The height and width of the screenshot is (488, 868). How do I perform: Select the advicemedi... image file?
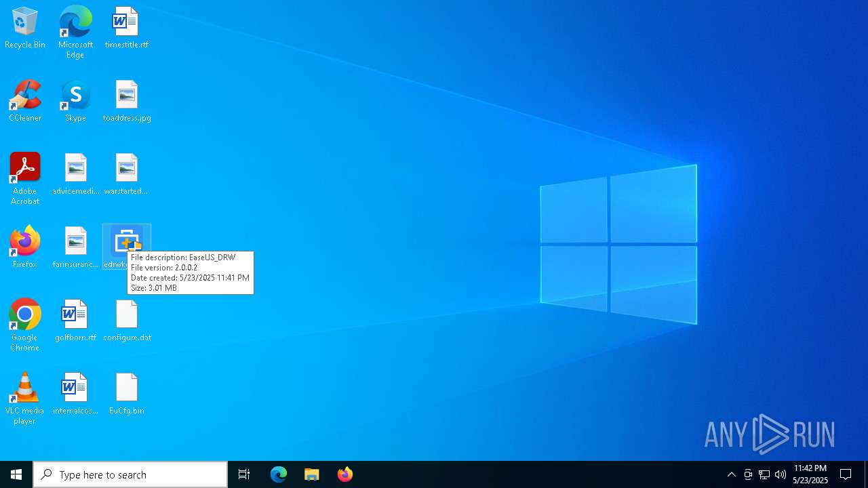pyautogui.click(x=75, y=174)
